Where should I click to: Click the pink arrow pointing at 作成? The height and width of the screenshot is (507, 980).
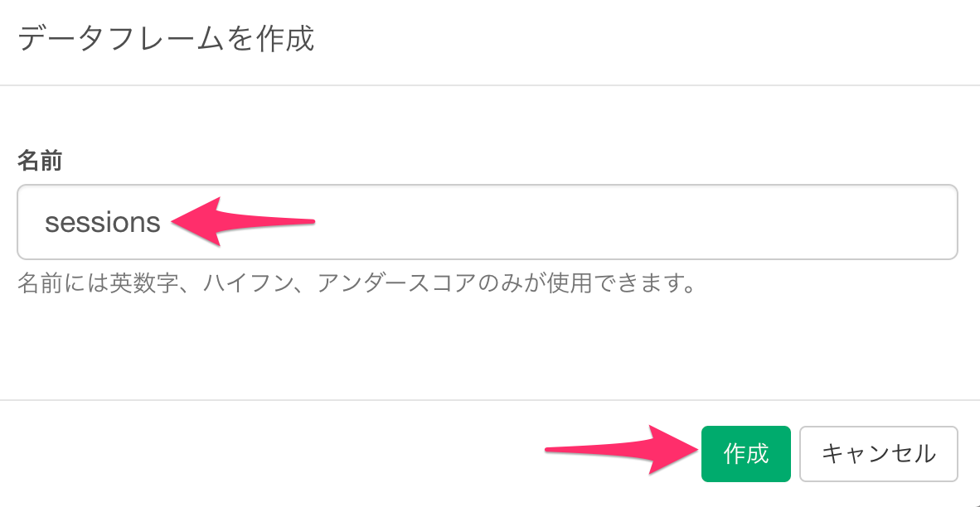point(621,450)
